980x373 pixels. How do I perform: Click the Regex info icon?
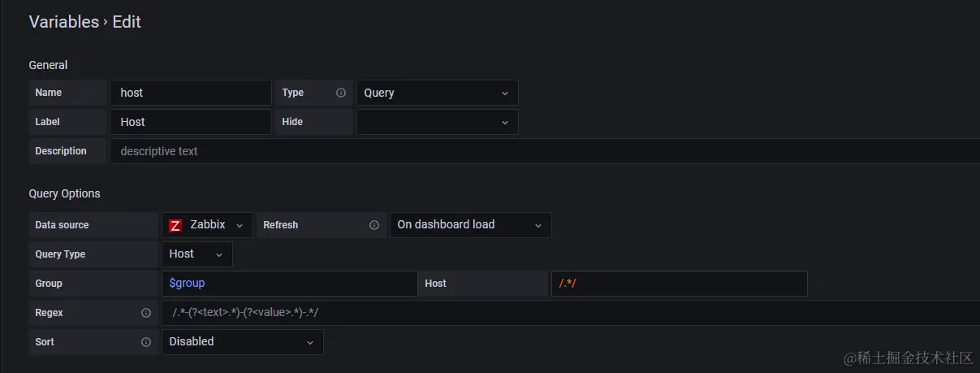point(146,313)
